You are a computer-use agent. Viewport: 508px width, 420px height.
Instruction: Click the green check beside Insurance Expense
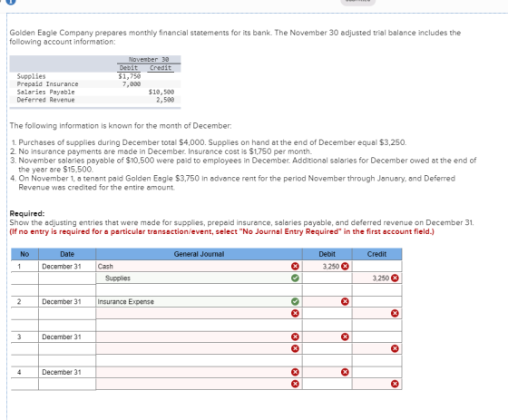click(x=295, y=302)
